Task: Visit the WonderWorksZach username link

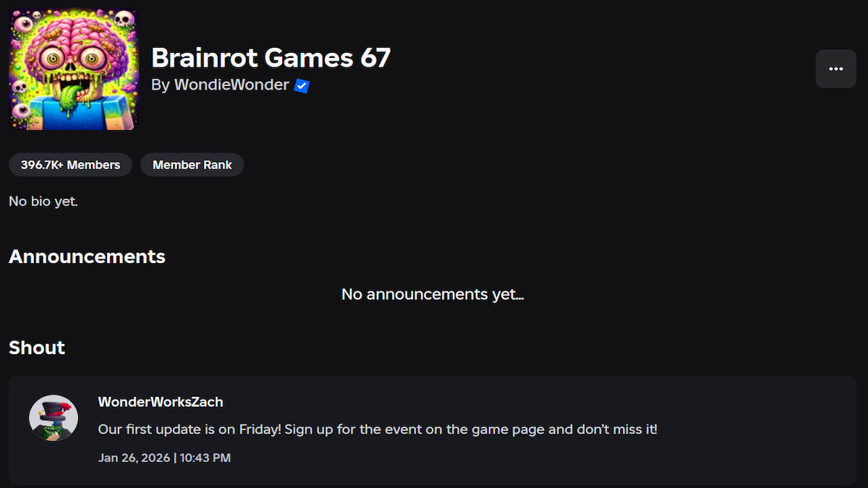Action: tap(161, 402)
